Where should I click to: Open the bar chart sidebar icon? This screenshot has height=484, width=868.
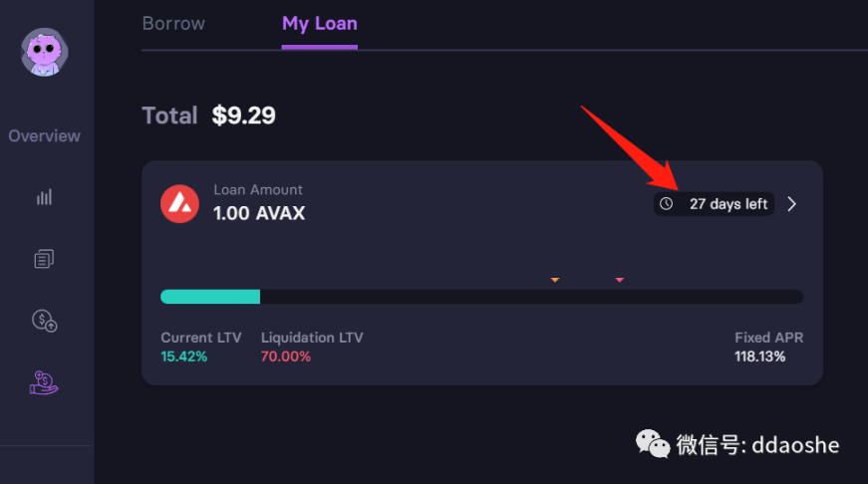point(44,197)
